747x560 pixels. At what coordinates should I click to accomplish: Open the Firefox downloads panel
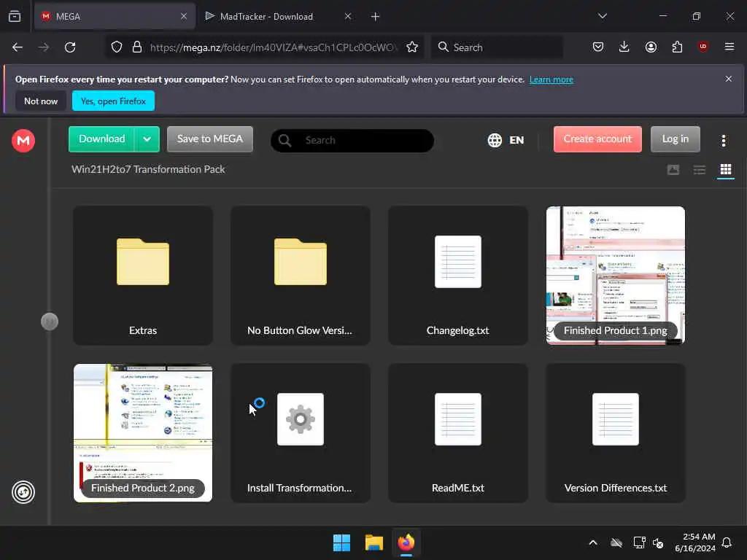click(x=624, y=47)
